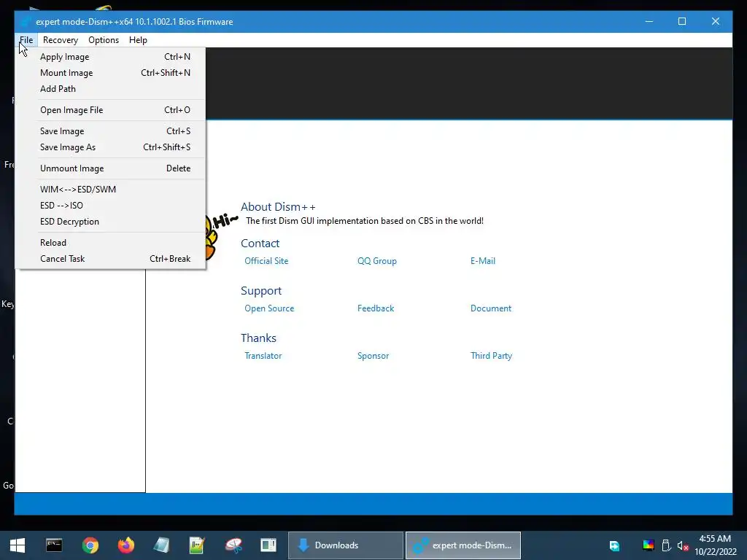Screen dimensions: 747x560
Task: Click the Dism++ duck mascot image
Action: [x=220, y=236]
